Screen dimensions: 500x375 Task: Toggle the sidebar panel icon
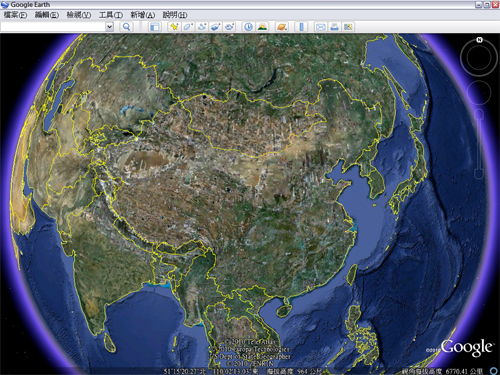pyautogui.click(x=155, y=27)
